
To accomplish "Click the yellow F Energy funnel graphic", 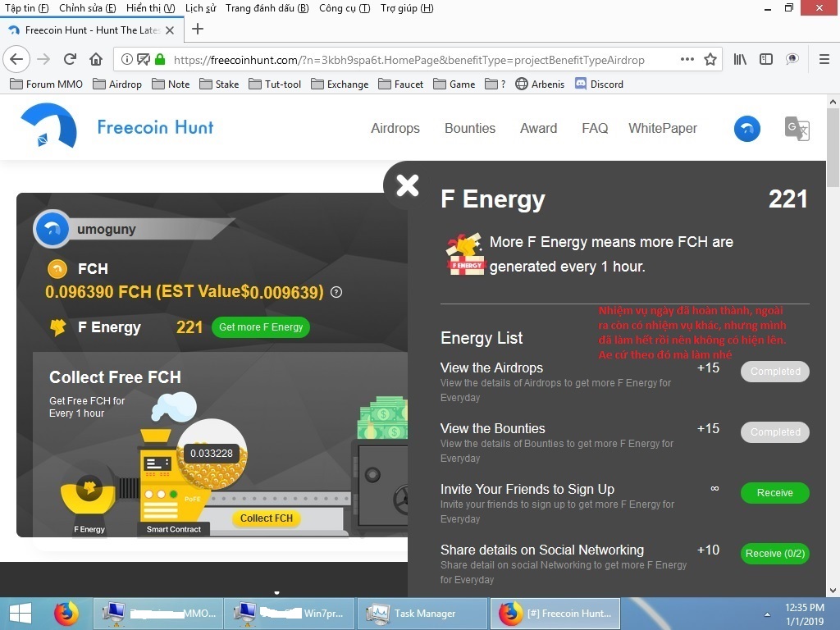I will tap(89, 493).
